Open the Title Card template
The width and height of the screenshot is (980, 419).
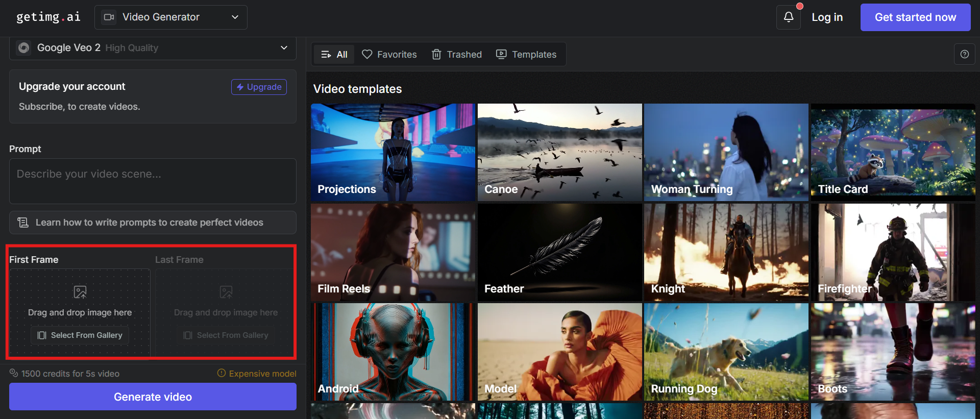(893, 153)
